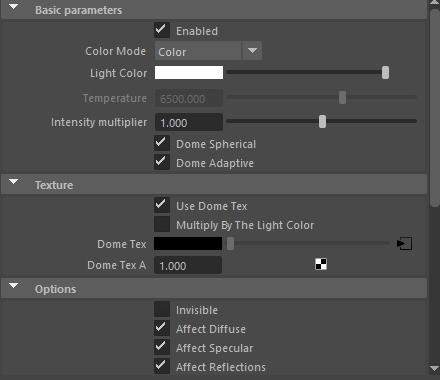Click the black Dome Tex color swatch
Viewport: 440px width, 380px height.
pos(188,244)
